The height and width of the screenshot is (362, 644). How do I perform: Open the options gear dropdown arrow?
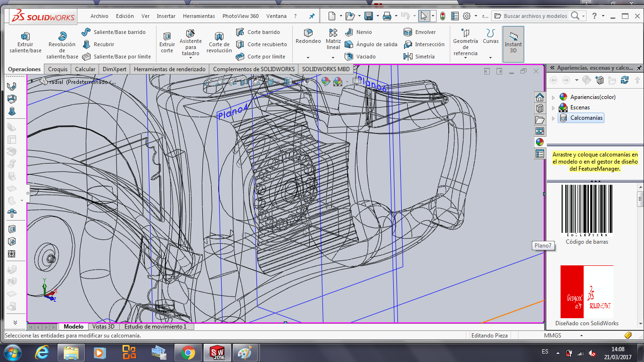pyautogui.click(x=475, y=16)
